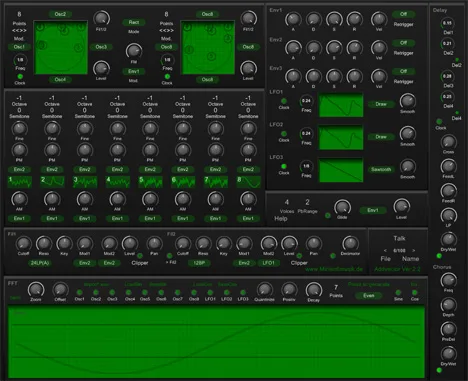Click the Help text button
This screenshot has height=381, width=468.
point(281,219)
